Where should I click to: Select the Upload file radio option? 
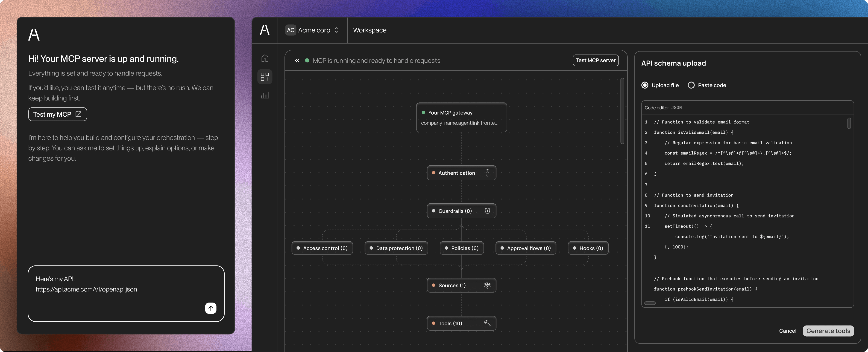point(645,85)
